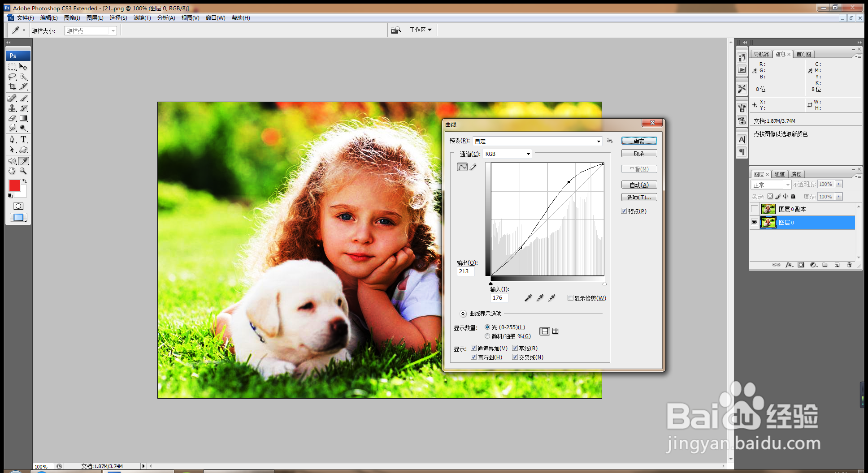Open the 预设 preset dropdown
Image resolution: width=868 pixels, height=473 pixels.
pyautogui.click(x=537, y=141)
